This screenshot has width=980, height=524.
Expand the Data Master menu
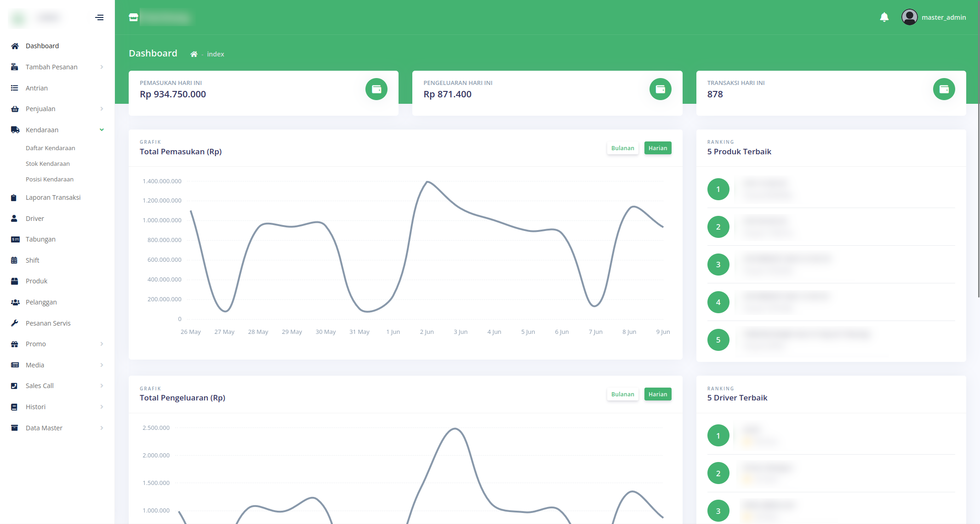57,428
